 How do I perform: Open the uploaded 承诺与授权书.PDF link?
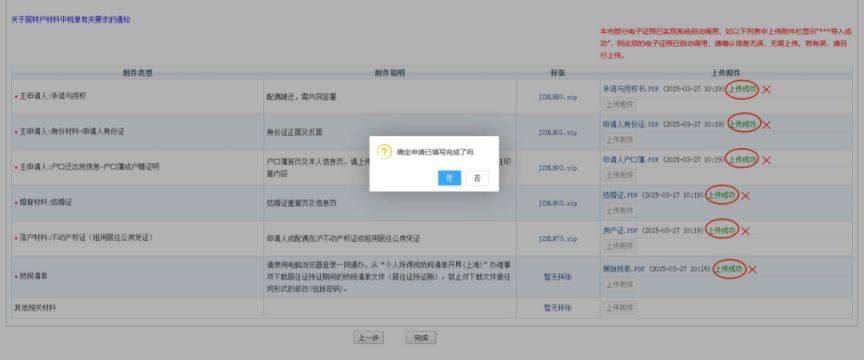coord(631,89)
